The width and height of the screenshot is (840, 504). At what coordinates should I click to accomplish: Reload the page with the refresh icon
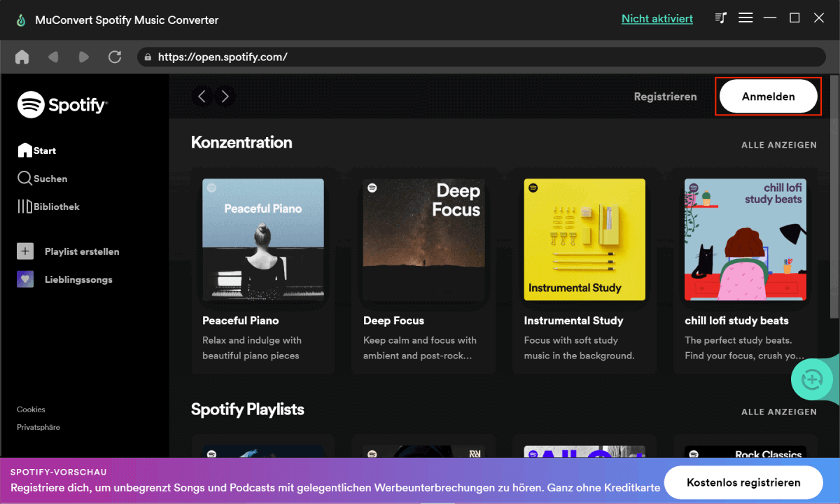pyautogui.click(x=115, y=57)
